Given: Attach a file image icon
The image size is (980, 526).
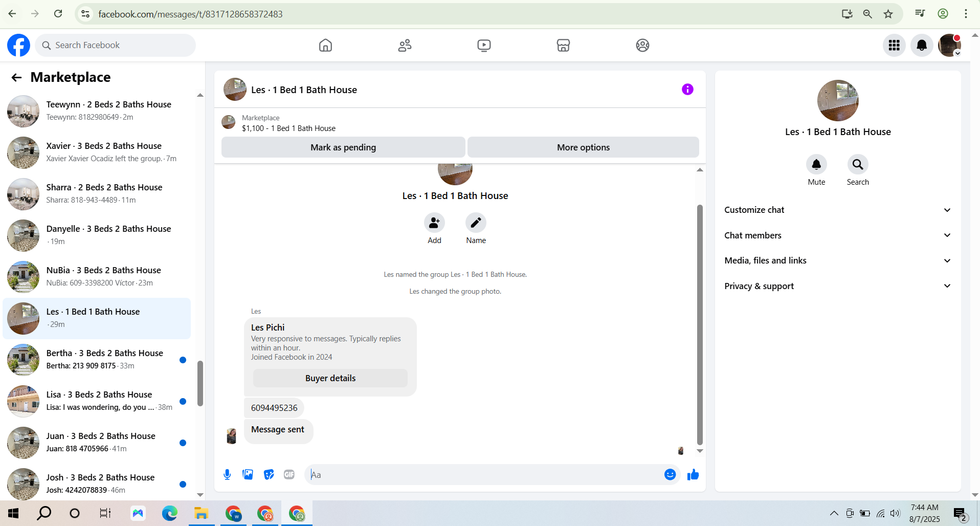Looking at the screenshot, I should point(248,475).
